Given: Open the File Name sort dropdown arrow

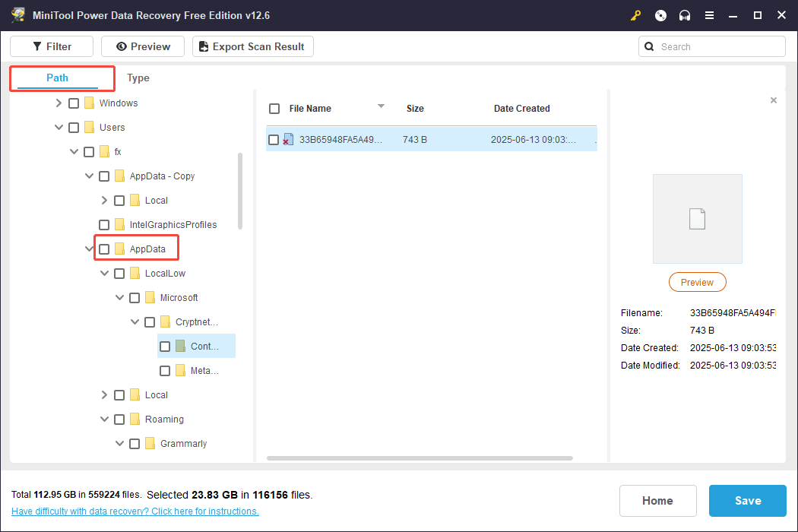Looking at the screenshot, I should point(380,108).
